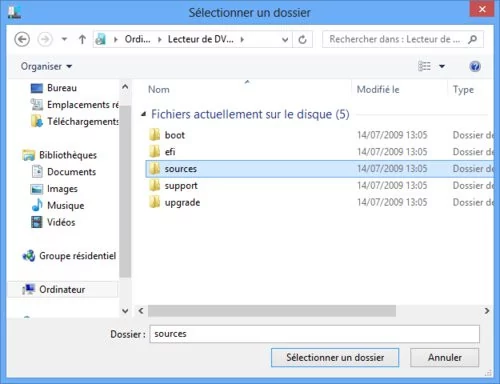The height and width of the screenshot is (384, 500).
Task: Click the search magnifier icon
Action: click(472, 39)
